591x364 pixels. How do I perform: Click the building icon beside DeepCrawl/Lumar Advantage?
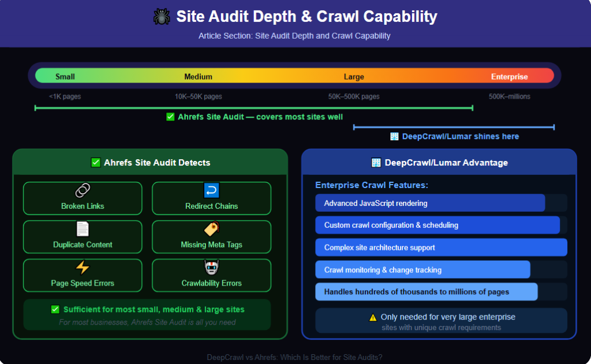(x=376, y=163)
